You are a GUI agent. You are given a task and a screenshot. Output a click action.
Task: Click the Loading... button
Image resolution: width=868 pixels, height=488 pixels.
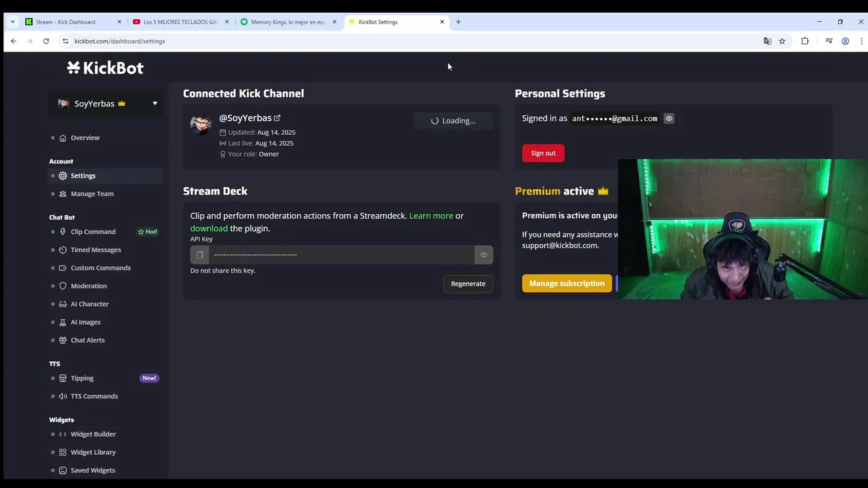coord(453,121)
